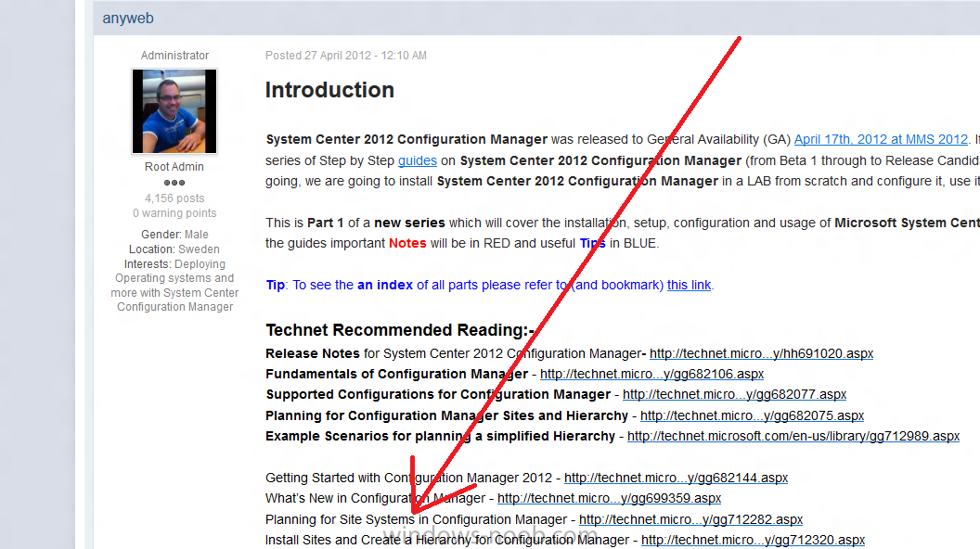
Task: Click the red "Notes" word
Action: (x=407, y=244)
